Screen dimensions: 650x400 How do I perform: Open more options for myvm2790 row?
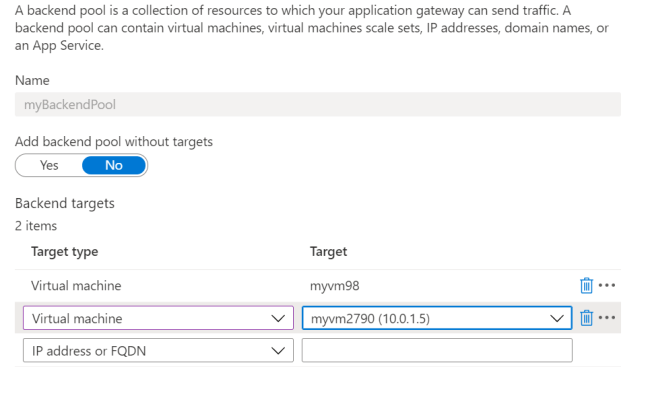point(607,318)
